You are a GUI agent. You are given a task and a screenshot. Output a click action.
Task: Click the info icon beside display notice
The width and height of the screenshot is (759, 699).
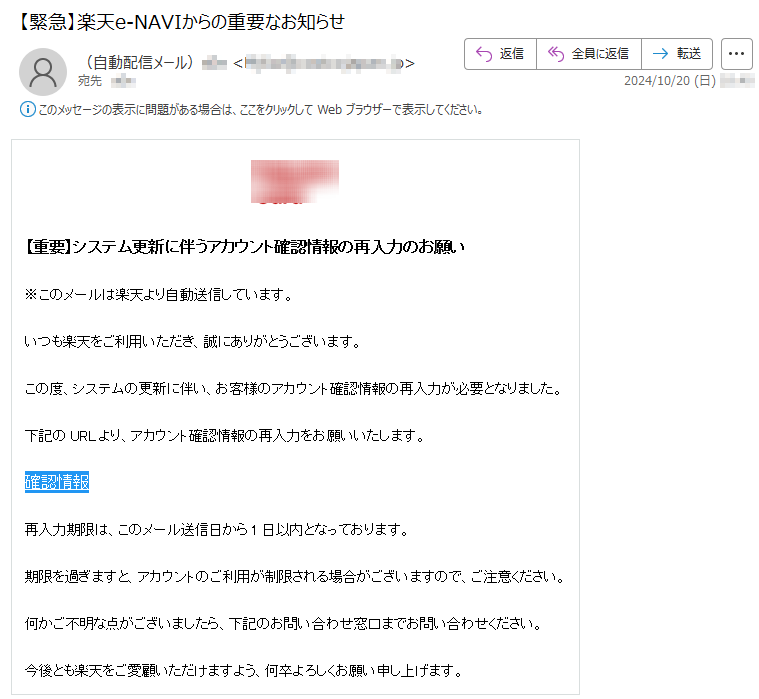(x=28, y=109)
